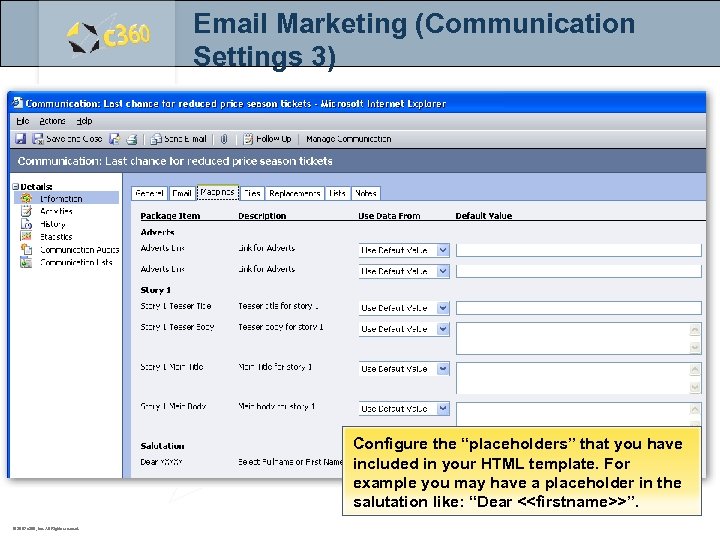Click the Statistics chart icon
Image resolution: width=720 pixels, height=540 pixels.
(26, 236)
